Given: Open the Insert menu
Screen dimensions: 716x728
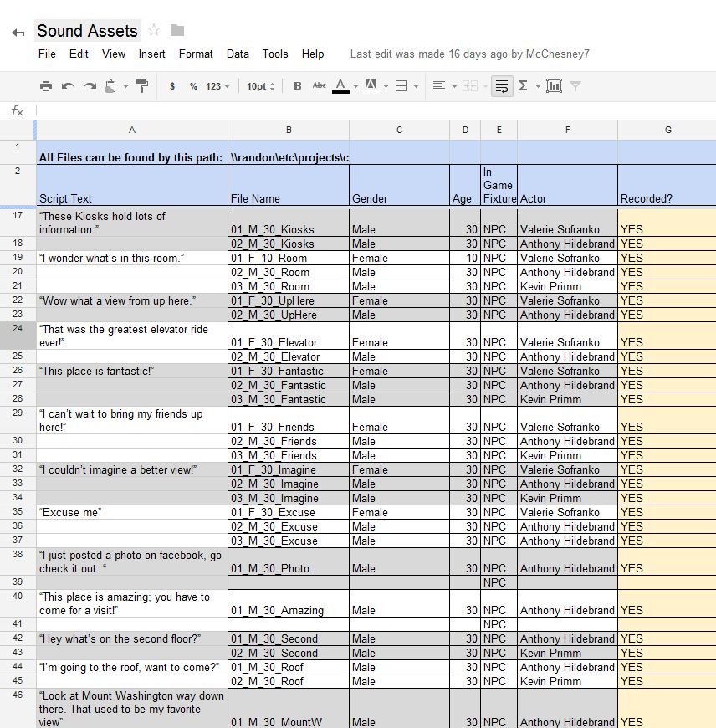Looking at the screenshot, I should [151, 54].
